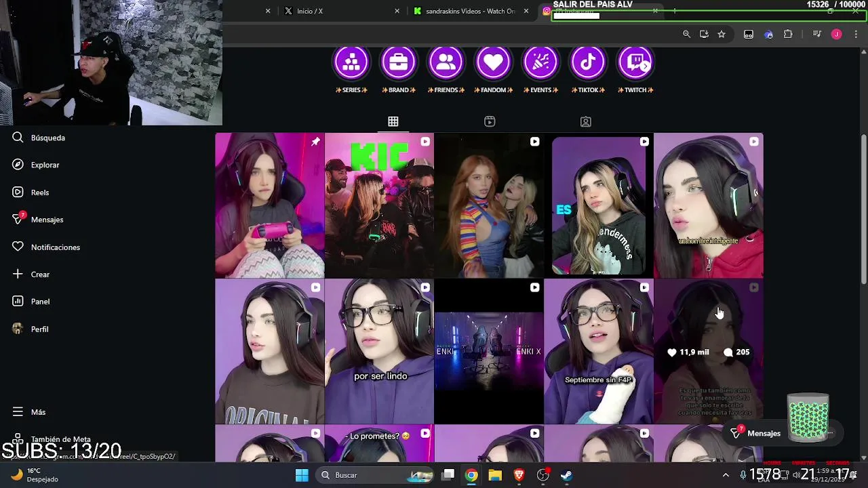Click the browser zoom magnifier icon
The height and width of the screenshot is (488, 868).
[x=686, y=34]
